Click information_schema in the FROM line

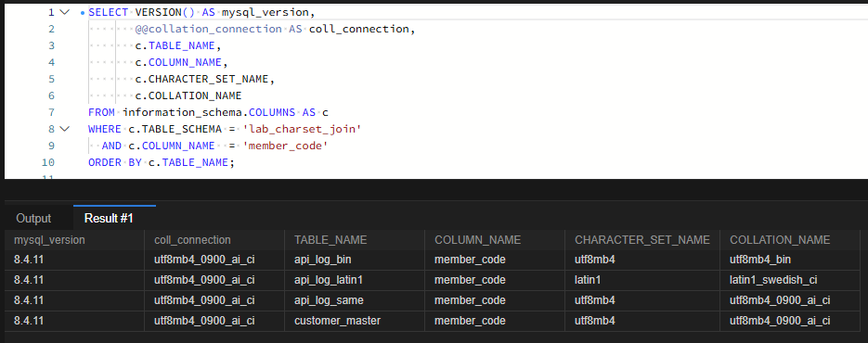click(183, 112)
